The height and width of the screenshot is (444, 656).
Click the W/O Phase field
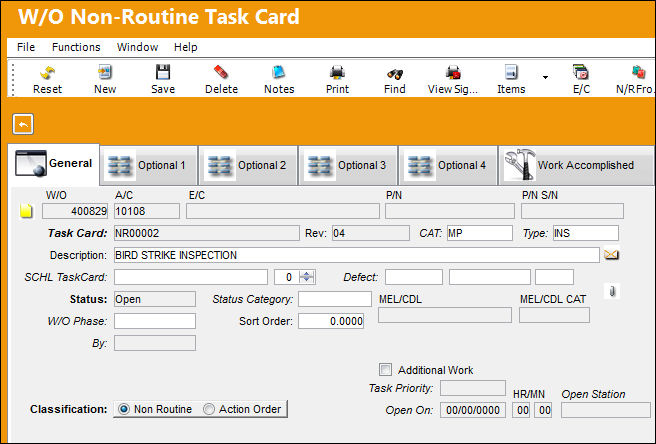155,321
